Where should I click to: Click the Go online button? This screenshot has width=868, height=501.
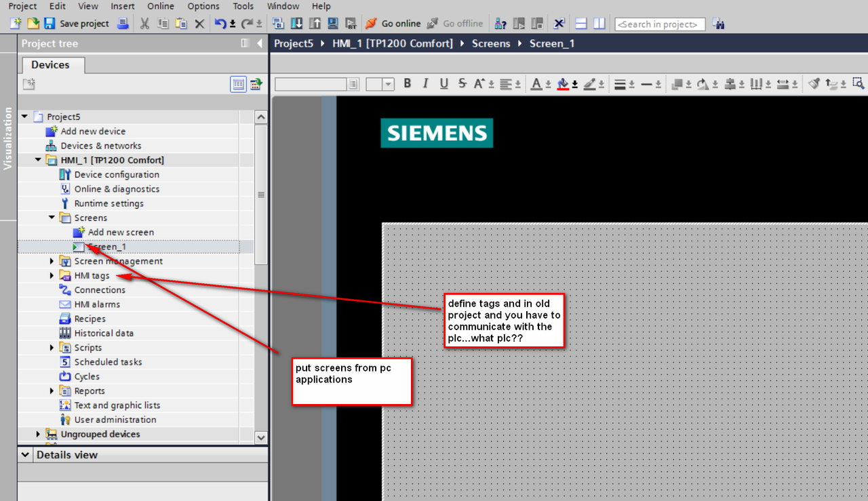393,24
